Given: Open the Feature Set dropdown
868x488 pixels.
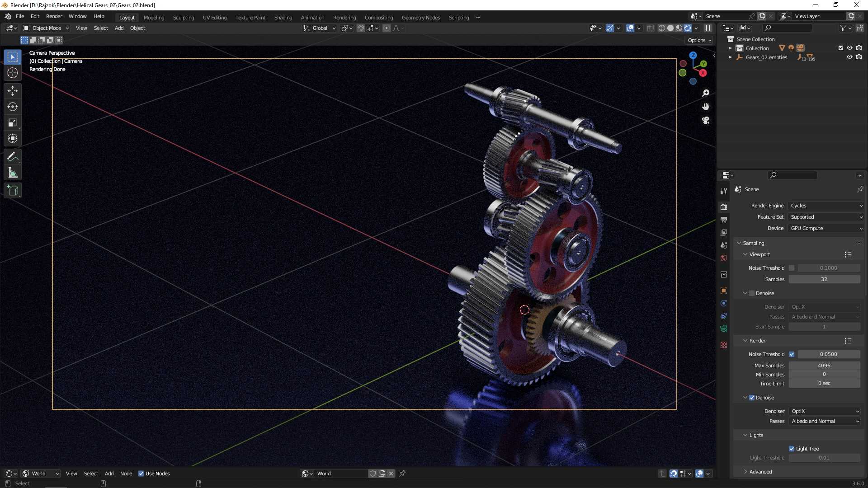Looking at the screenshot, I should (x=826, y=217).
